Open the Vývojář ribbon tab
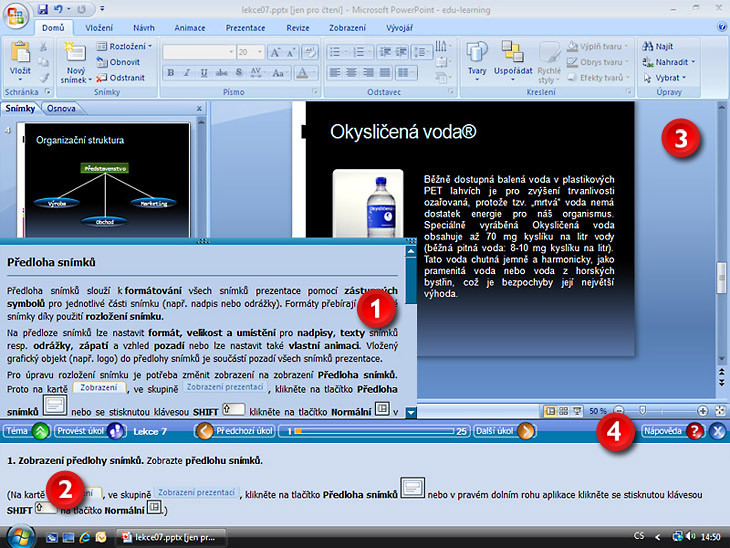730x548 pixels. [399, 28]
